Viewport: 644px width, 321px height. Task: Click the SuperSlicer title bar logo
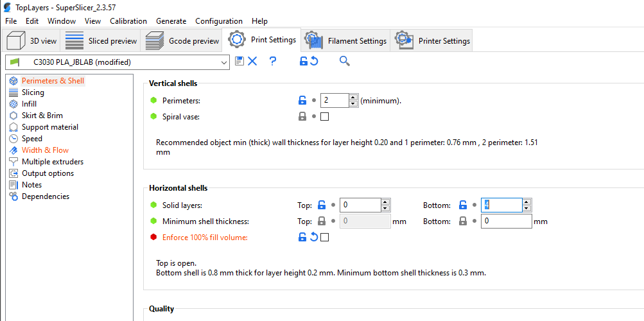[7, 7]
